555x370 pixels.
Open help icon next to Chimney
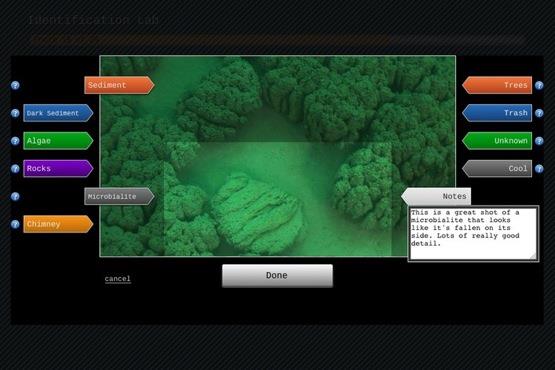point(15,224)
